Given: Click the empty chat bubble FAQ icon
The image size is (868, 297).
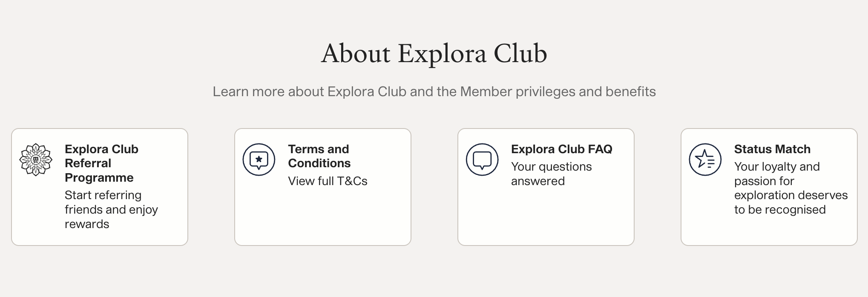Looking at the screenshot, I should [x=482, y=160].
